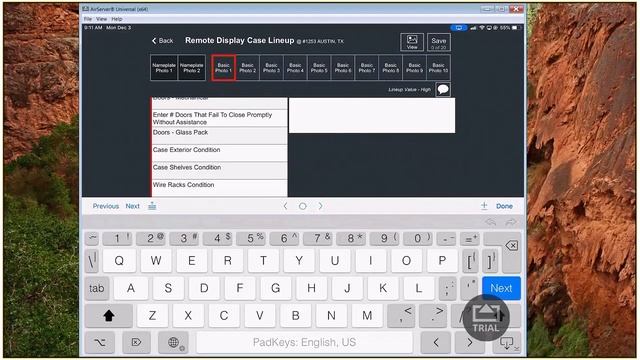
Task: Tap the hide keyboard key
Action: (x=507, y=342)
